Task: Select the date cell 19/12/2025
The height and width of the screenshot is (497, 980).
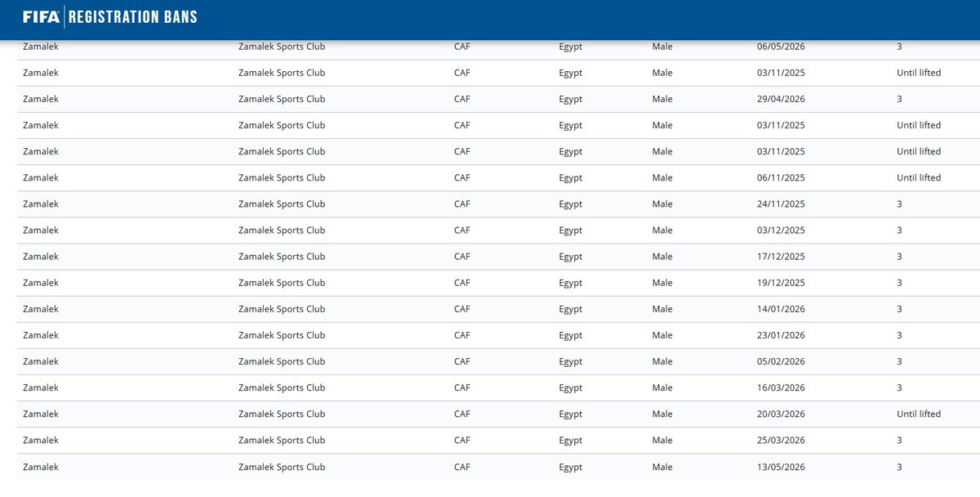Action: pyautogui.click(x=781, y=282)
